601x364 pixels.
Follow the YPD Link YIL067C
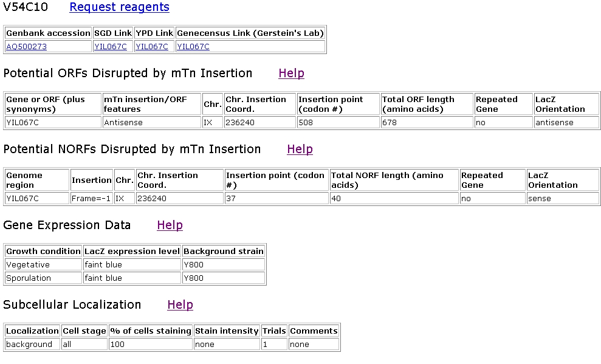[152, 46]
